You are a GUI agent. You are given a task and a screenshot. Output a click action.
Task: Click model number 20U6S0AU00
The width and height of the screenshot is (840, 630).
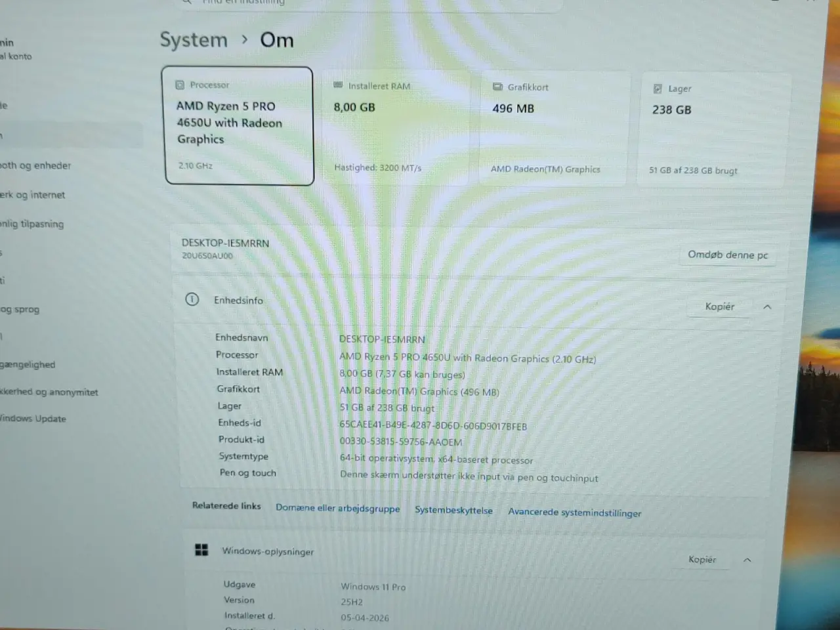[207, 256]
